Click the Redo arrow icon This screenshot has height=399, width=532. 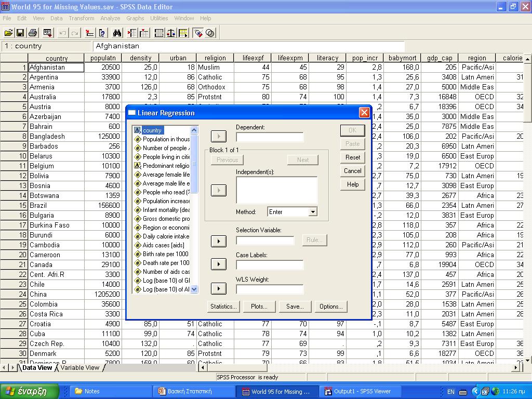pos(75,33)
